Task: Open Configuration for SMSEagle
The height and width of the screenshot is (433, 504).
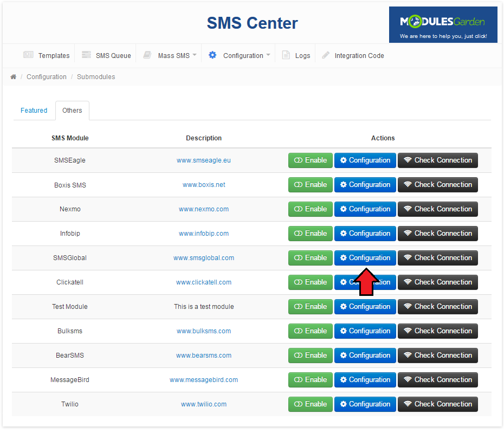Action: pyautogui.click(x=365, y=160)
